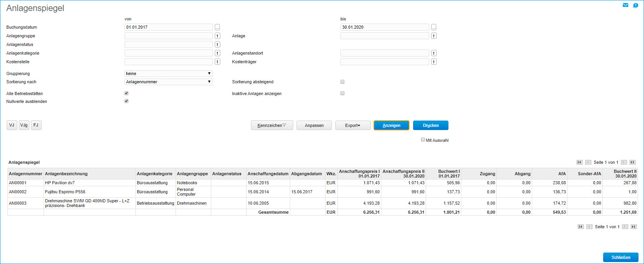Open the Kennzeichen filter menu
The width and height of the screenshot is (644, 264).
click(x=272, y=125)
